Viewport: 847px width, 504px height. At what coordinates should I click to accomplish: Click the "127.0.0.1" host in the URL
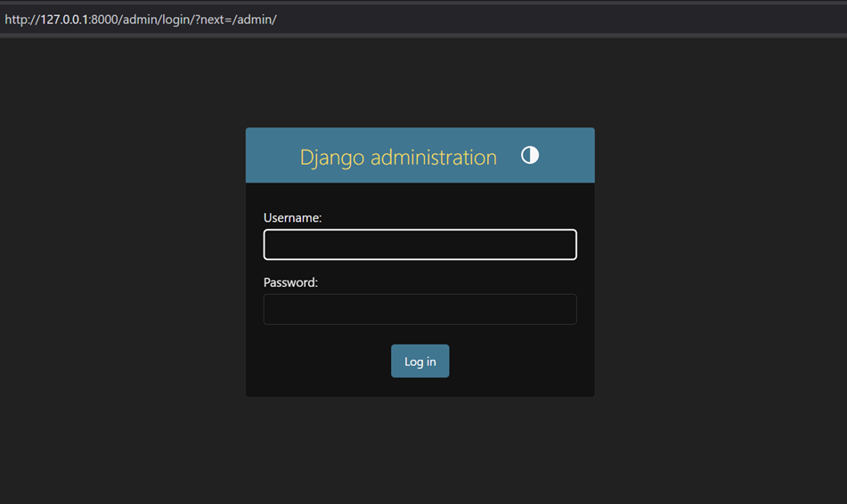(64, 20)
